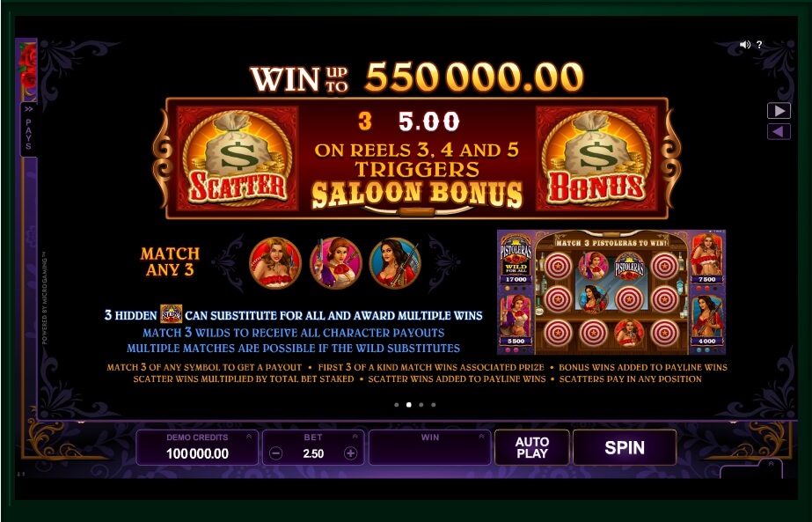The image size is (812, 522).
Task: Collapse the Pays side tab
Action: pyautogui.click(x=29, y=129)
